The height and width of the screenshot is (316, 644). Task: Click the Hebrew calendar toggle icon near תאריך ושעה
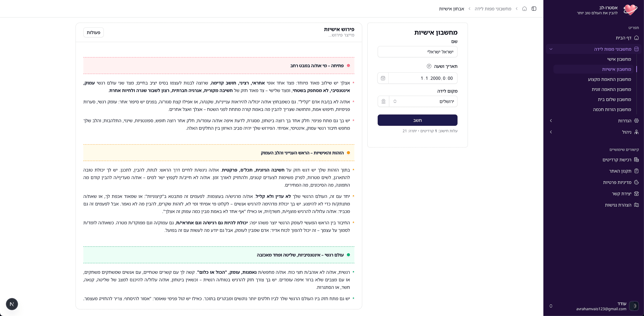click(429, 66)
